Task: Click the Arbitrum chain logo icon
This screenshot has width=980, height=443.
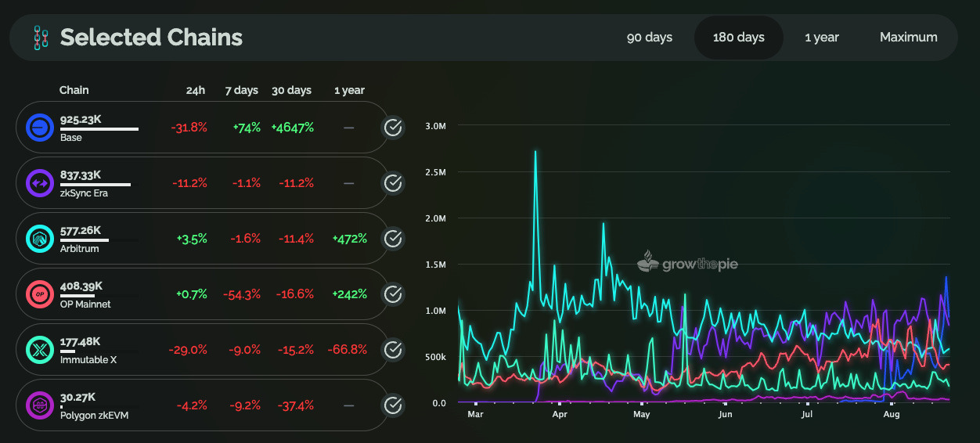Action: point(39,239)
